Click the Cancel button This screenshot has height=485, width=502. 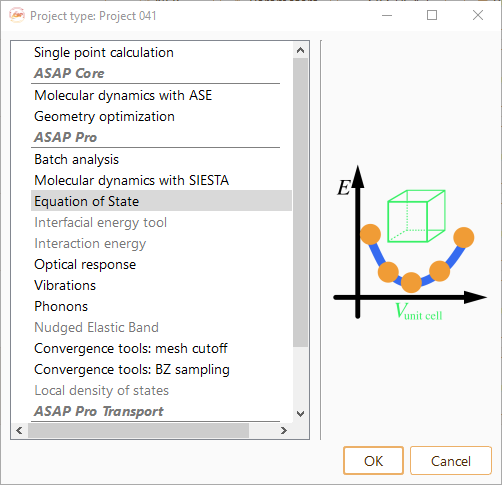(x=451, y=461)
